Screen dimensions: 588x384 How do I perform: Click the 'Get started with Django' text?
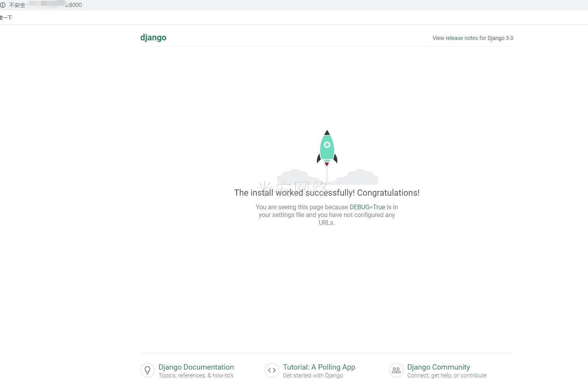(x=313, y=375)
